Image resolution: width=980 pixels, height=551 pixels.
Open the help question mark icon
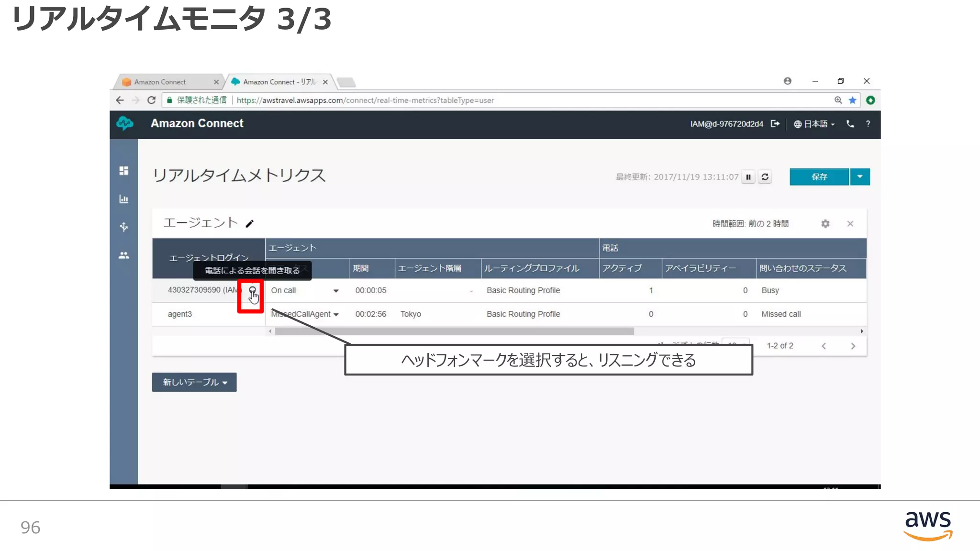click(868, 124)
